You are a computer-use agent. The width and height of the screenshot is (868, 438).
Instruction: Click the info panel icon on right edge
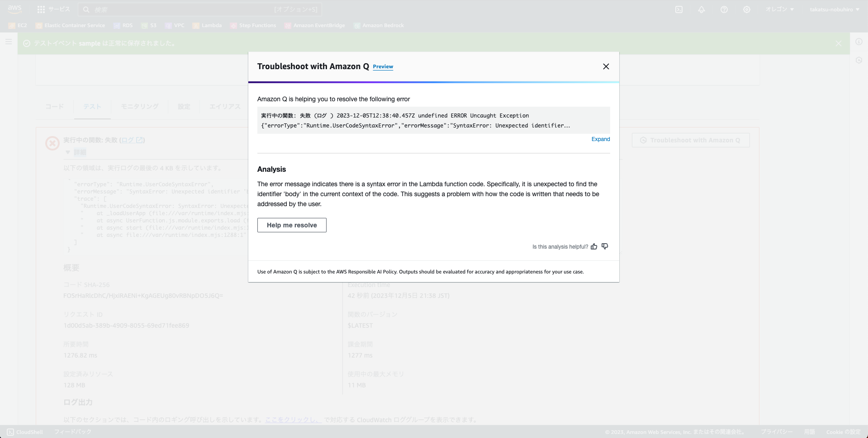(859, 42)
